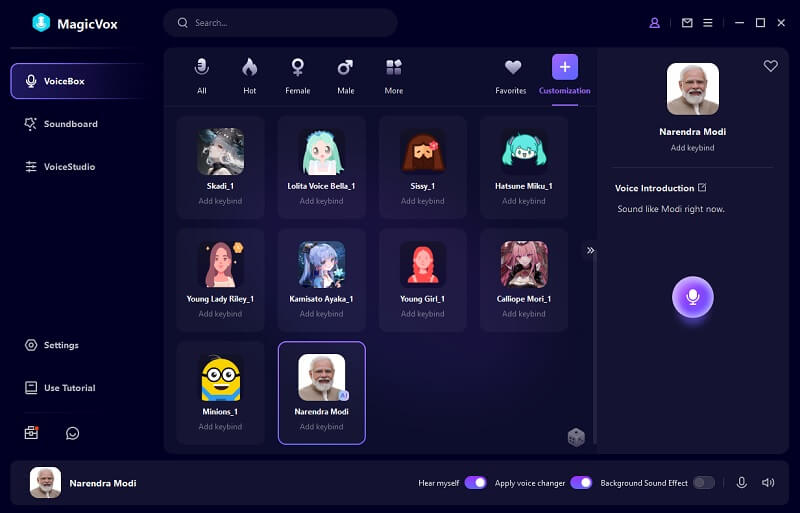
Task: Click the Search input field
Action: 281,23
